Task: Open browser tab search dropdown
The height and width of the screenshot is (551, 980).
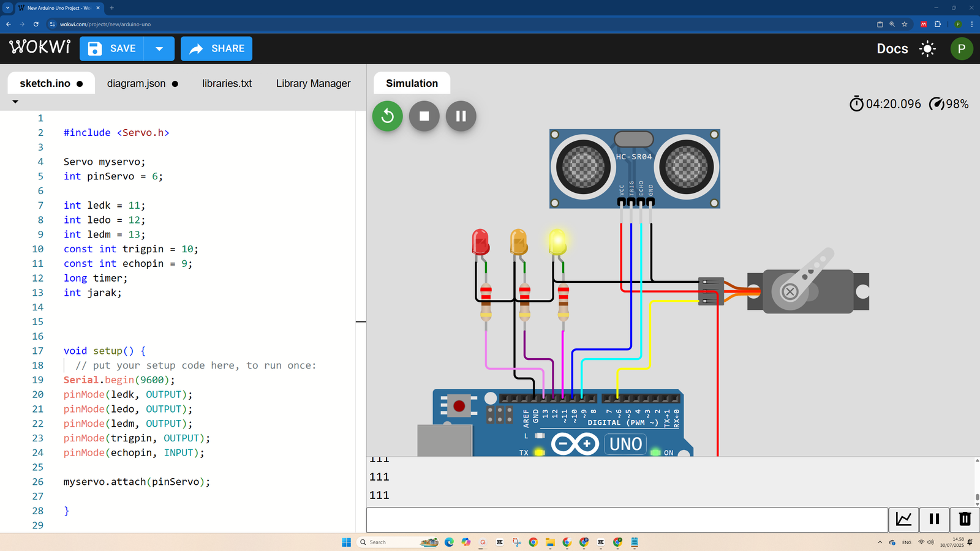Action: [x=7, y=8]
